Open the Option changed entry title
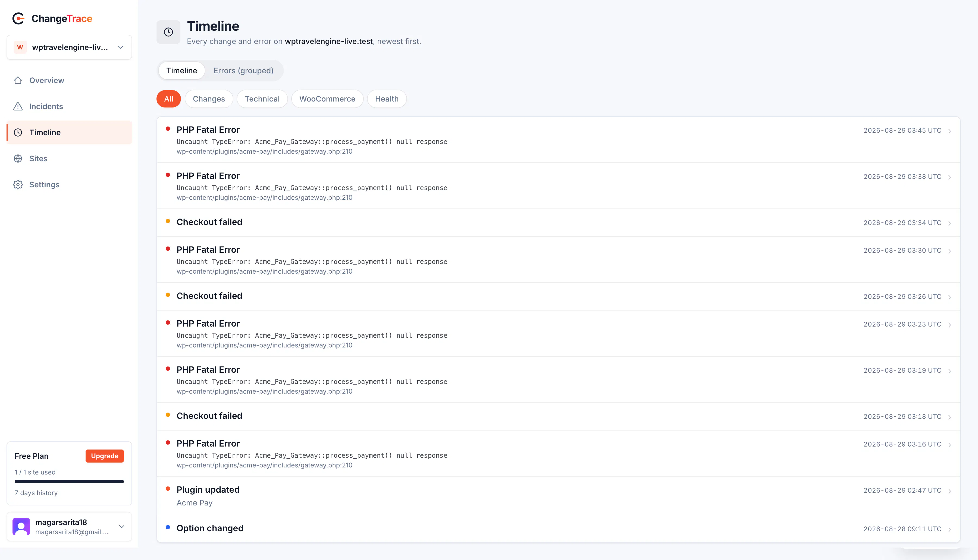This screenshot has width=978, height=560. pyautogui.click(x=210, y=528)
